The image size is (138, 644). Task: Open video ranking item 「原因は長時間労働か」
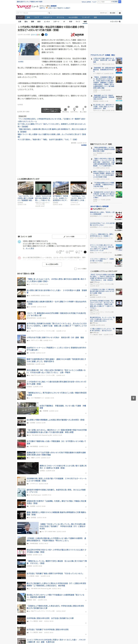coord(104,149)
